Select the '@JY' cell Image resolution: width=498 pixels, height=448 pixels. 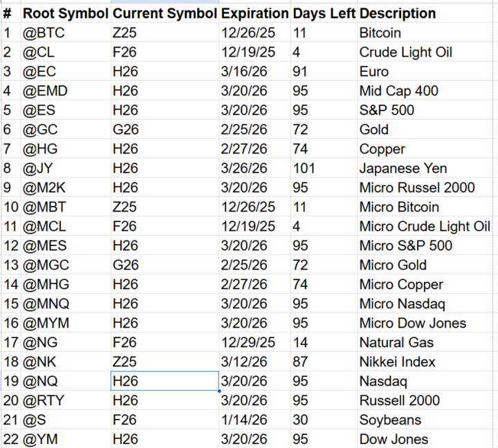pos(66,168)
